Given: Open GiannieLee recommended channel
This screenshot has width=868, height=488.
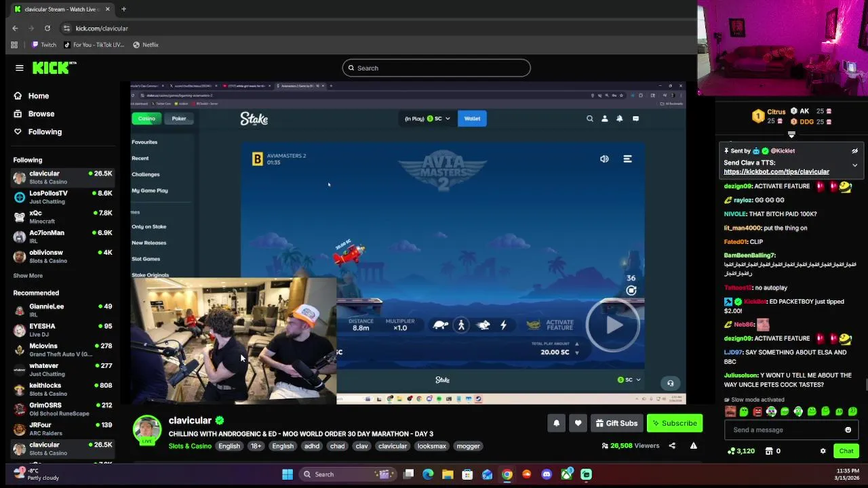Looking at the screenshot, I should pyautogui.click(x=62, y=310).
